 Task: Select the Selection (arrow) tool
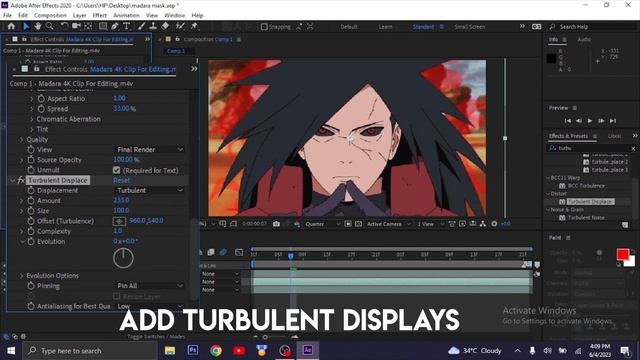click(x=26, y=26)
